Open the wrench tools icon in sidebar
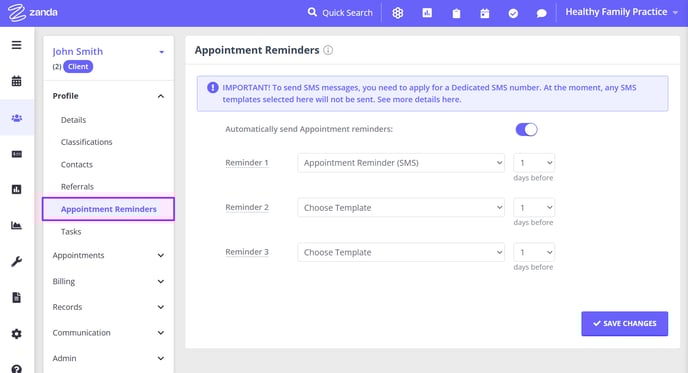This screenshot has height=373, width=688. [16, 262]
